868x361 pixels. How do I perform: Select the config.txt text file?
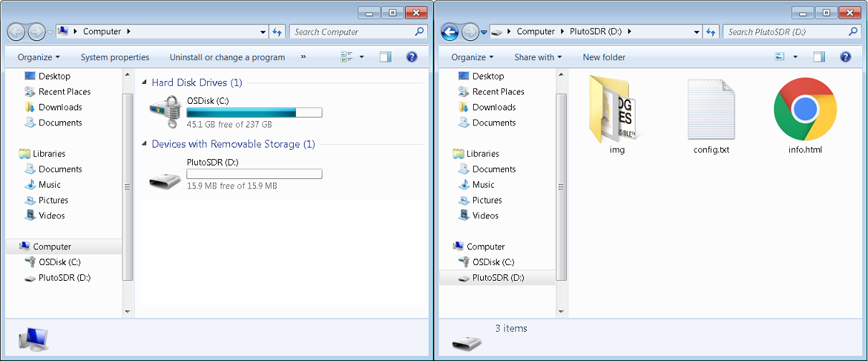coord(710,110)
